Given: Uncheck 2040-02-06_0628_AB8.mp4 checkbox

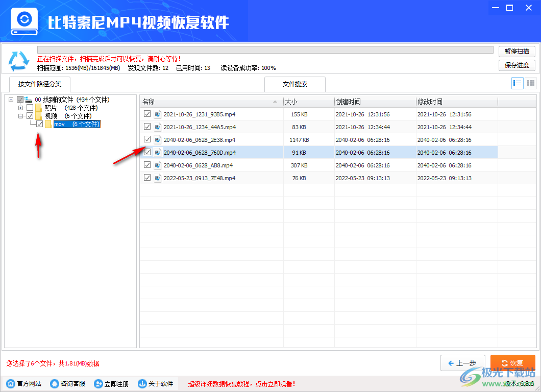Looking at the screenshot, I should pos(147,165).
